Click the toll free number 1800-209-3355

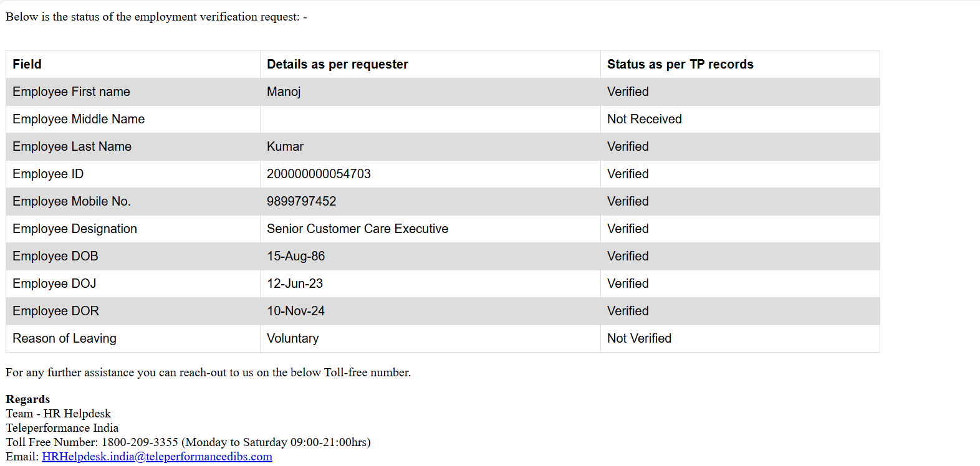coord(140,442)
